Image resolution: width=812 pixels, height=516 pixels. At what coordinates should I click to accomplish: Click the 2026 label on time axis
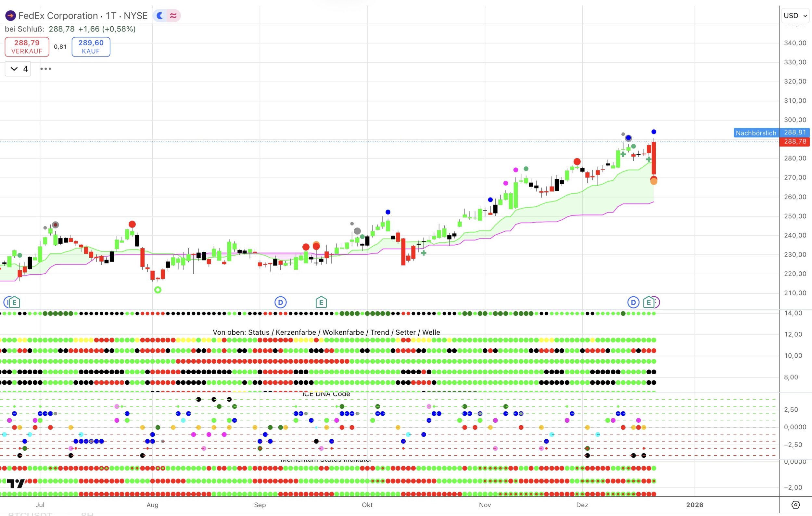tap(694, 505)
